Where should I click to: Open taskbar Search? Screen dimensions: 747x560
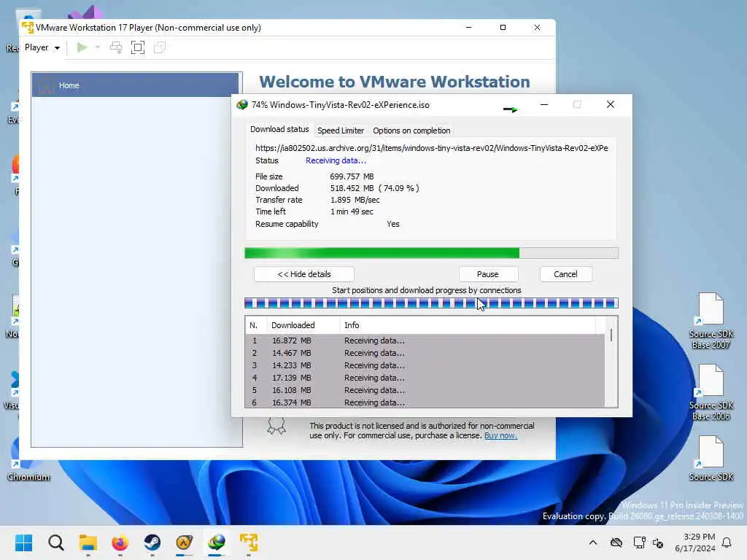tap(55, 542)
